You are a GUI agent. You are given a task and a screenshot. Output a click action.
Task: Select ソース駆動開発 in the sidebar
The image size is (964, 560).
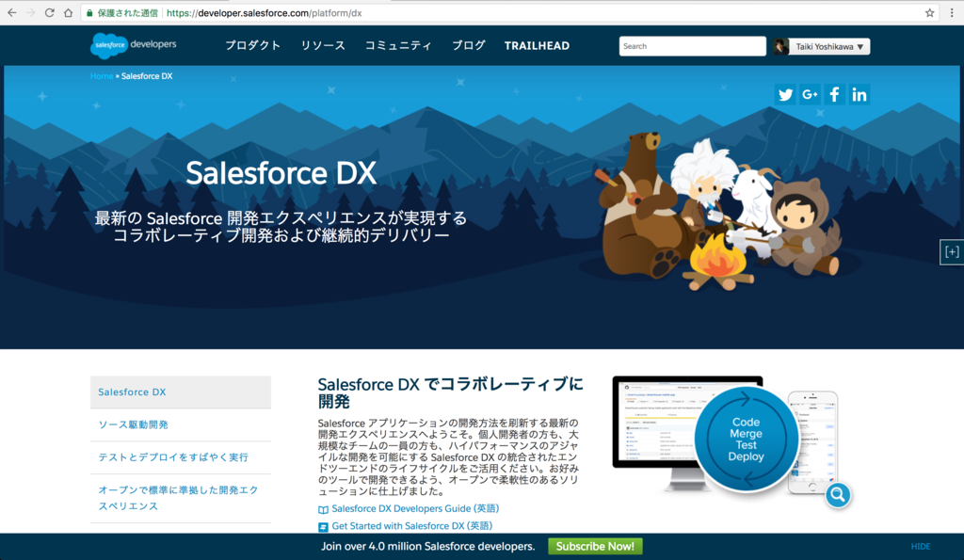coord(136,424)
